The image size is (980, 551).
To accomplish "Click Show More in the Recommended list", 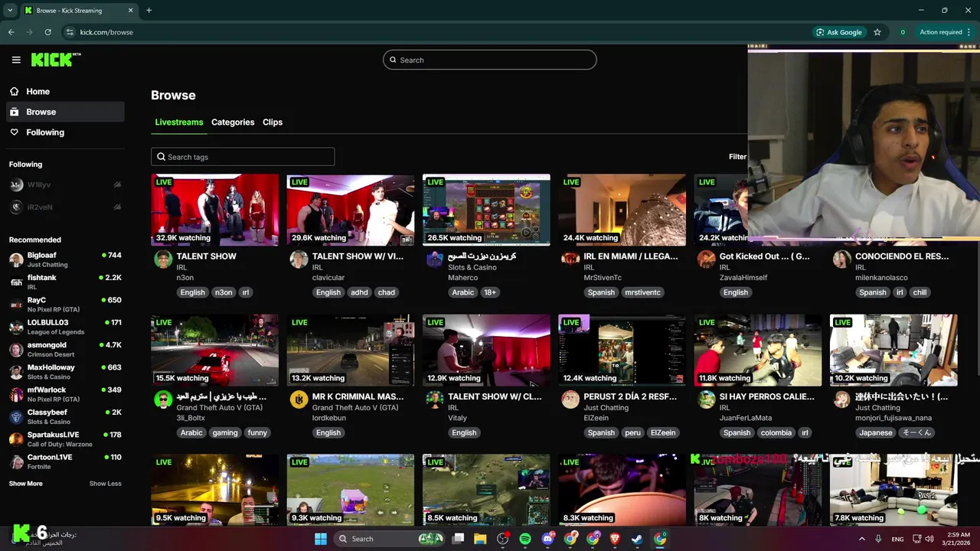I will click(x=26, y=484).
